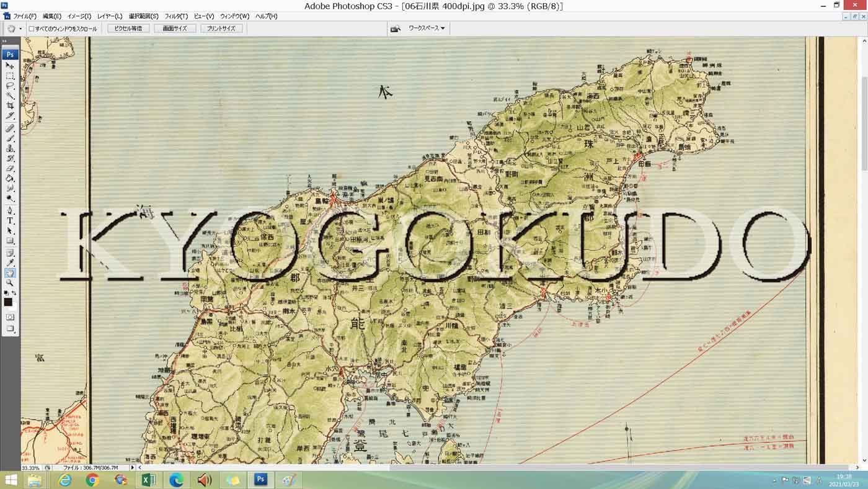Select the Zoom tool in toolbox
This screenshot has height=489, width=868.
(x=10, y=282)
